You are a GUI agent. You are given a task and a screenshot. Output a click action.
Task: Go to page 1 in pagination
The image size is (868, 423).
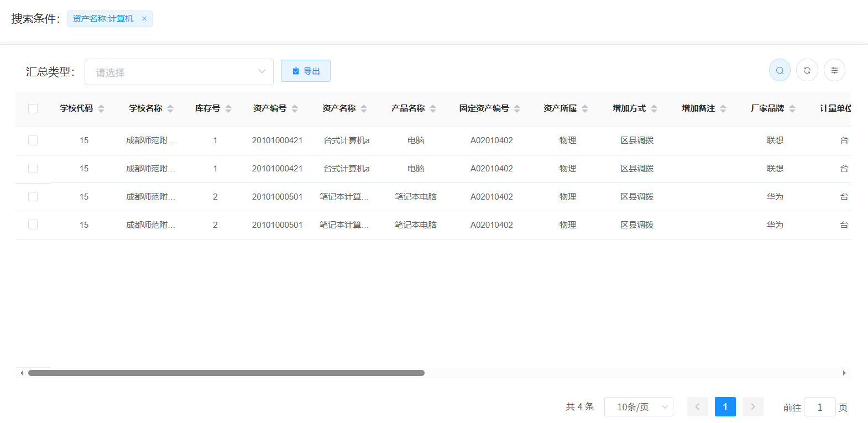pyautogui.click(x=725, y=407)
